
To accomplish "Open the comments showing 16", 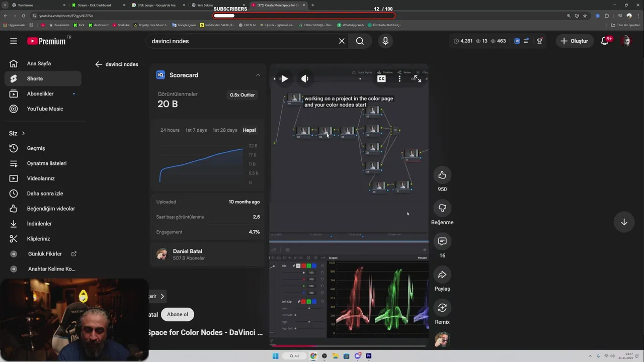I will point(442,241).
